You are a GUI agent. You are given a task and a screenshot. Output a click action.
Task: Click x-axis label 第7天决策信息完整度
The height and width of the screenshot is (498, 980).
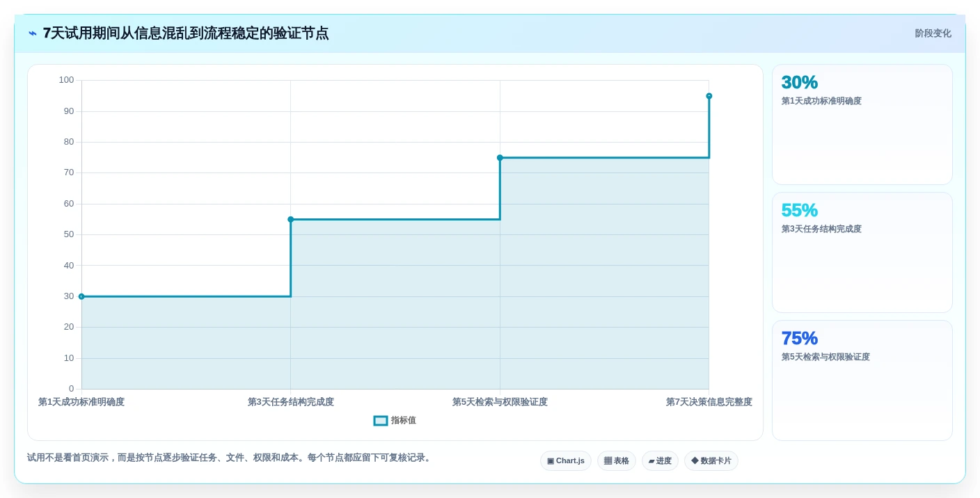point(709,402)
